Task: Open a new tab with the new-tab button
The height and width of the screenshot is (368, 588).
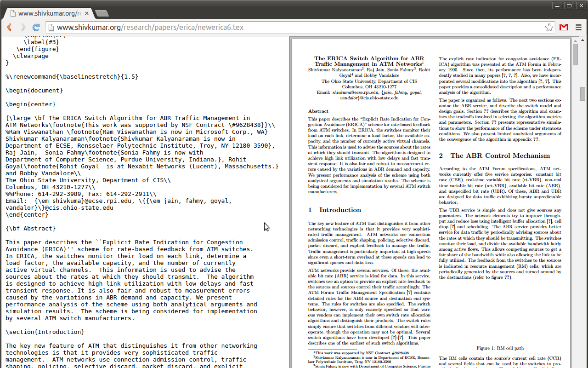Action: click(x=102, y=13)
